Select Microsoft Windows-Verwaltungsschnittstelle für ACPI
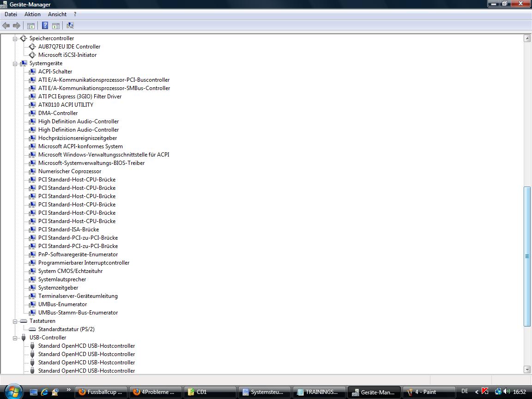Viewport: 532px width, 399px height. pyautogui.click(x=104, y=155)
